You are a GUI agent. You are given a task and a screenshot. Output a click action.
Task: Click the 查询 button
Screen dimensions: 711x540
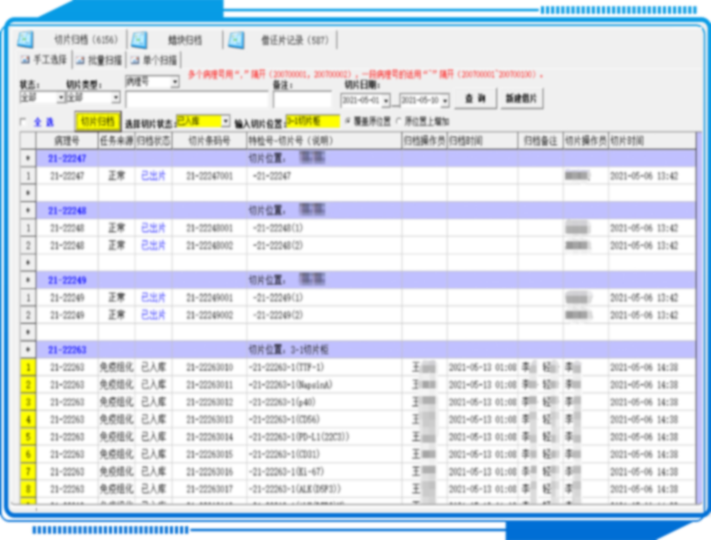click(475, 99)
